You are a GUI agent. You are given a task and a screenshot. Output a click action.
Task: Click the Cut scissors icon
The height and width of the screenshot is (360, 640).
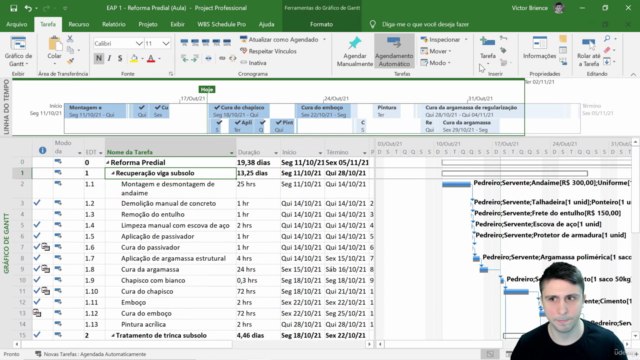pyautogui.click(x=70, y=40)
